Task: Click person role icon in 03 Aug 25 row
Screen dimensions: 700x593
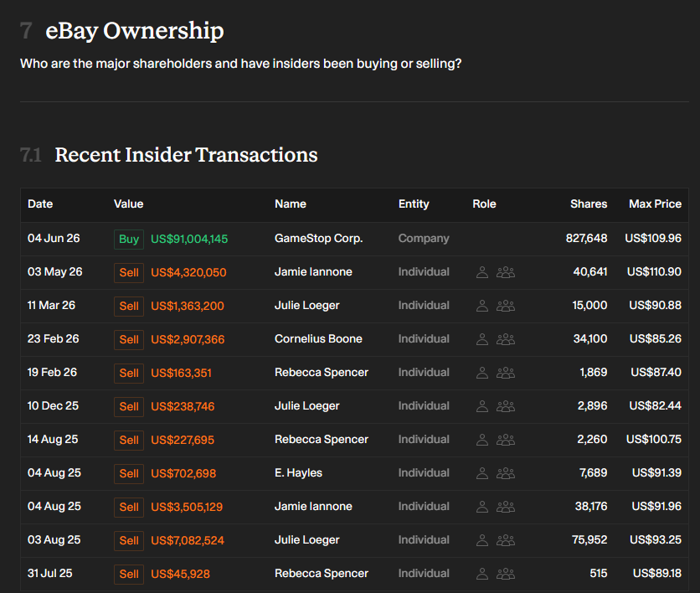Action: pos(482,540)
